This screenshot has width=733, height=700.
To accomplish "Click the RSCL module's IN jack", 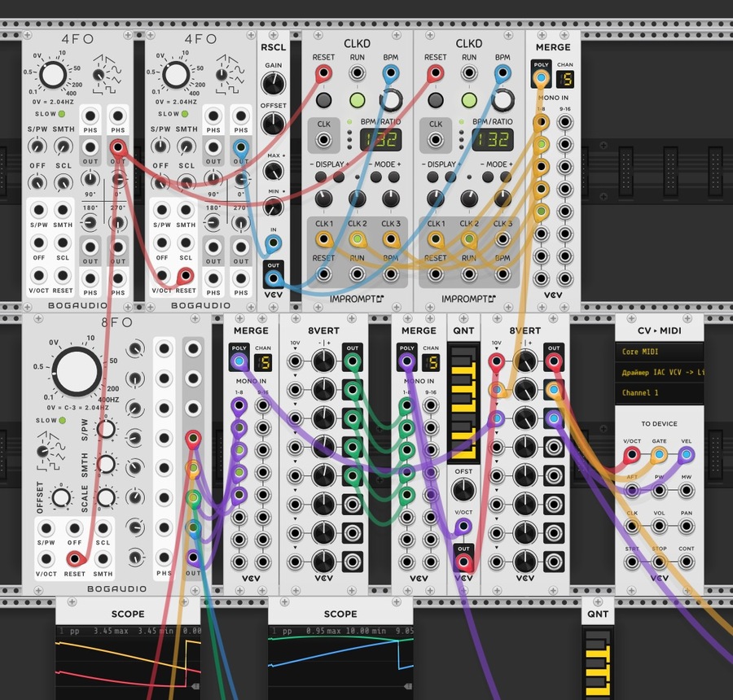I will pos(274,243).
